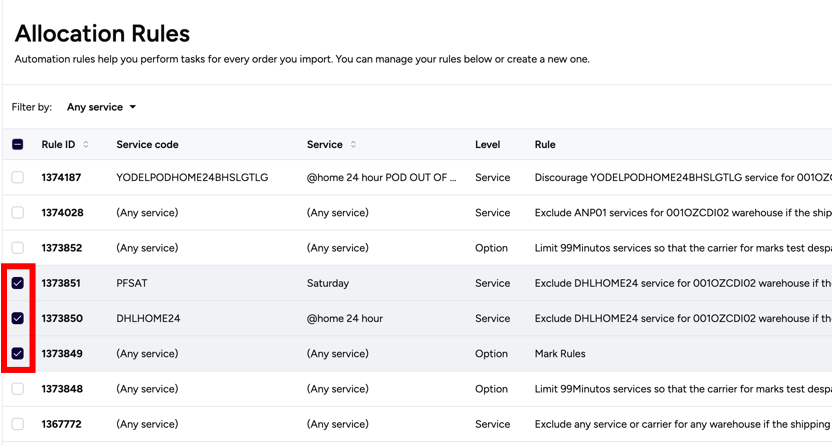Check the box for rule 1373852
Image resolution: width=832 pixels, height=446 pixels.
click(18, 248)
